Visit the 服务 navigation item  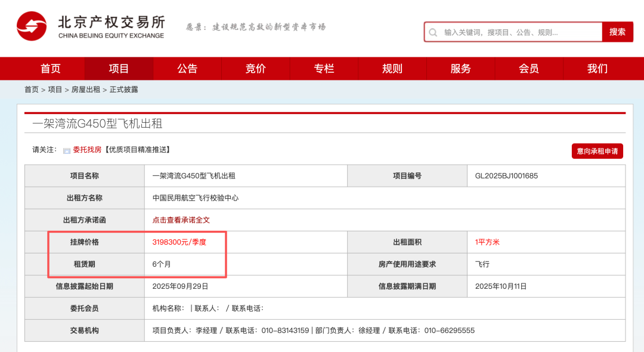tap(460, 69)
